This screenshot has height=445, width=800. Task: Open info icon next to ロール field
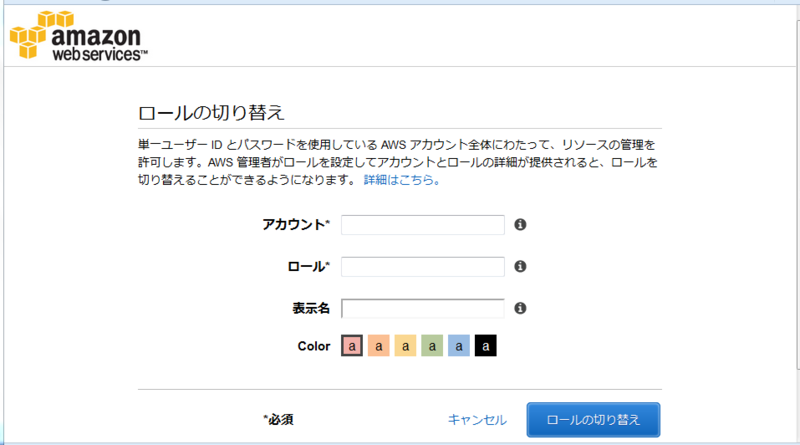[x=520, y=266]
